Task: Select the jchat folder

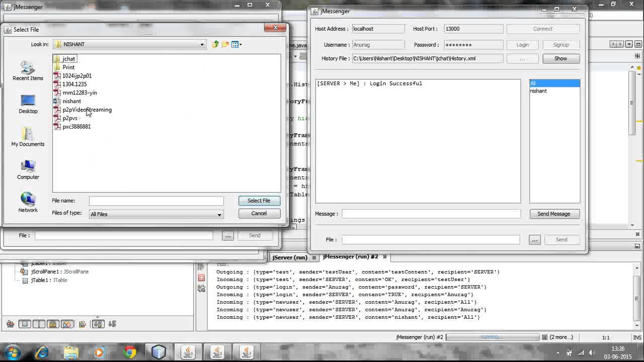Action: pyautogui.click(x=65, y=59)
